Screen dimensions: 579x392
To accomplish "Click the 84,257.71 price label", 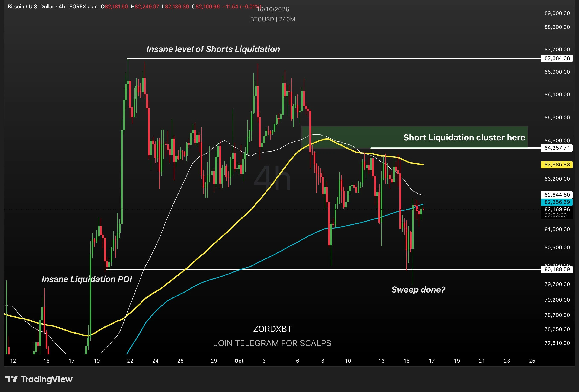I will pos(557,148).
